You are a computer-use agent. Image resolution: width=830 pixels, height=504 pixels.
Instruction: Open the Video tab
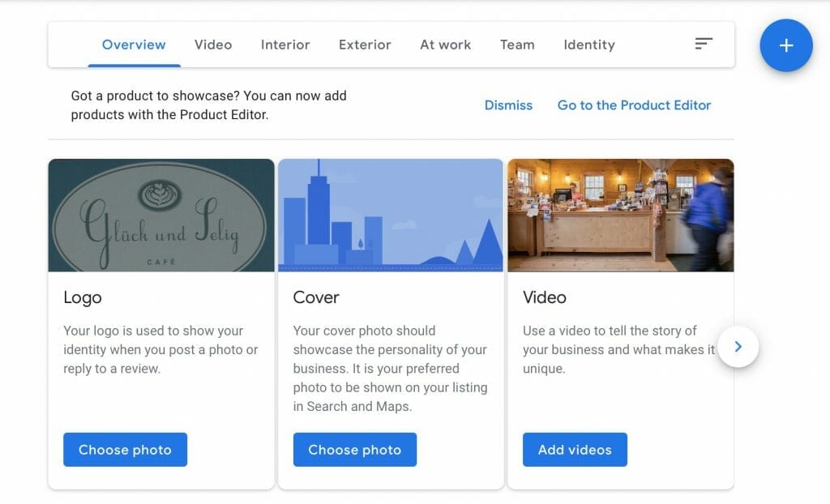(213, 45)
